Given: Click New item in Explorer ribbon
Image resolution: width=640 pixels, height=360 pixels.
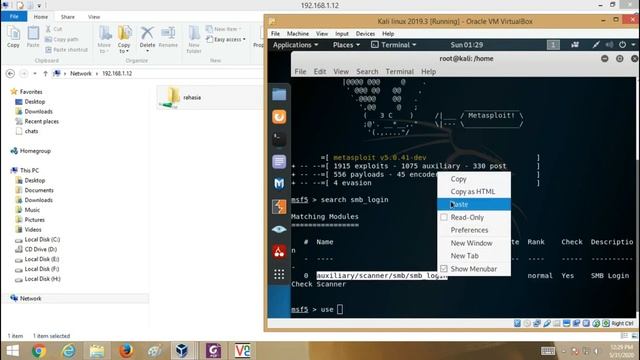Looking at the screenshot, I should point(223,29).
